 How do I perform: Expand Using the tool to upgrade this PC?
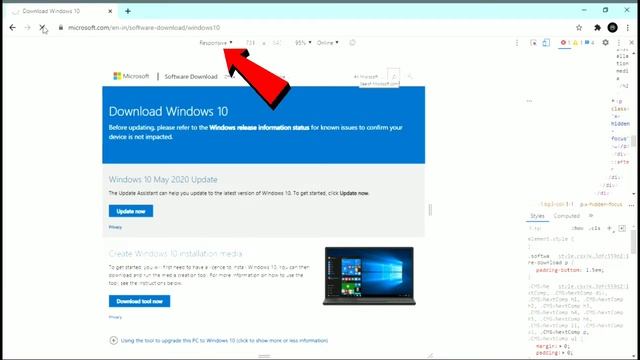[219, 340]
